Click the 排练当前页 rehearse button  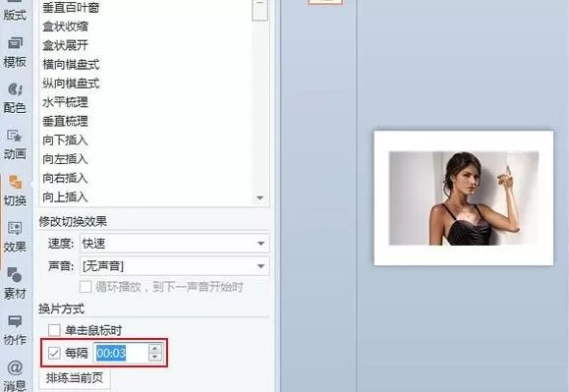pyautogui.click(x=75, y=378)
